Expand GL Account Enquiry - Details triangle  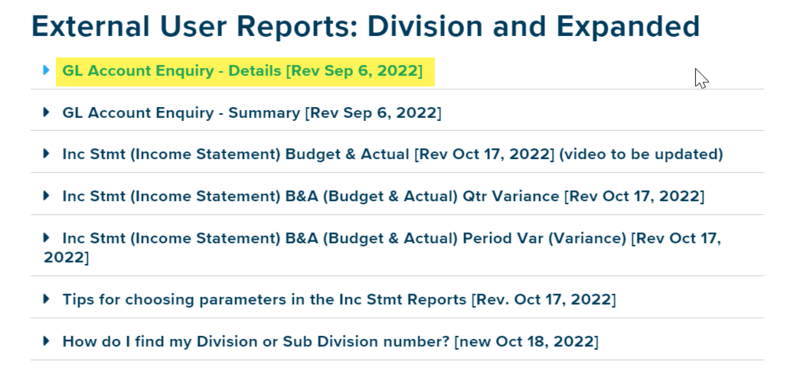[46, 70]
